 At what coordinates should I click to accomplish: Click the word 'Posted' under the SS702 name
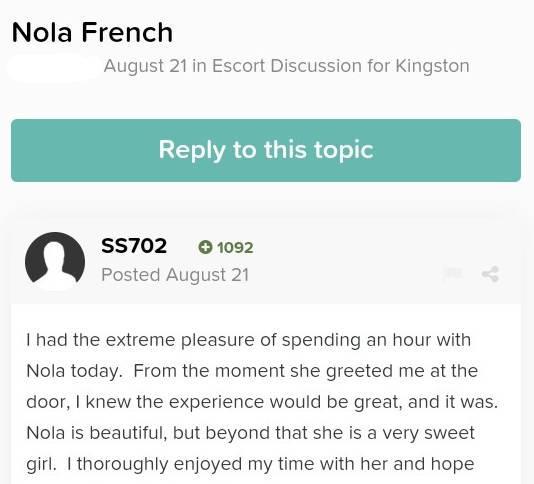pos(131,275)
